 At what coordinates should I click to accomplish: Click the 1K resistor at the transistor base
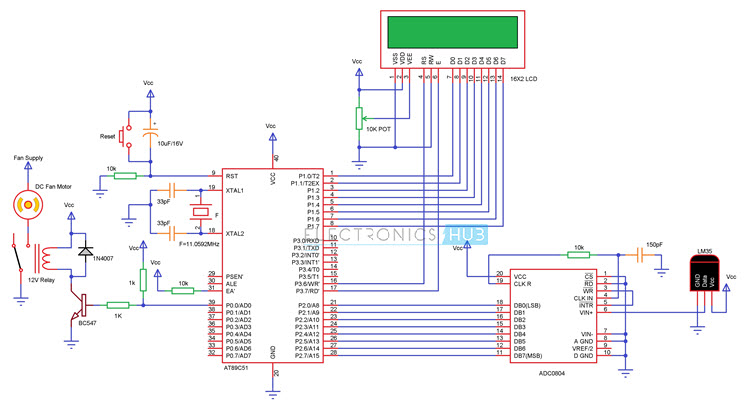(118, 304)
